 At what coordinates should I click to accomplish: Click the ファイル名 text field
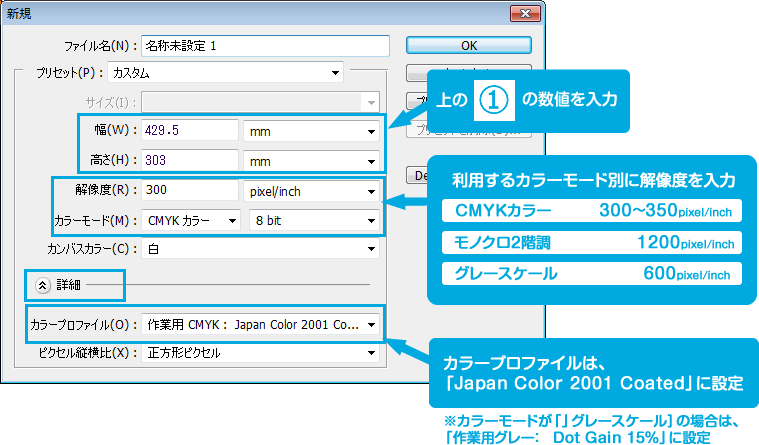point(264,45)
